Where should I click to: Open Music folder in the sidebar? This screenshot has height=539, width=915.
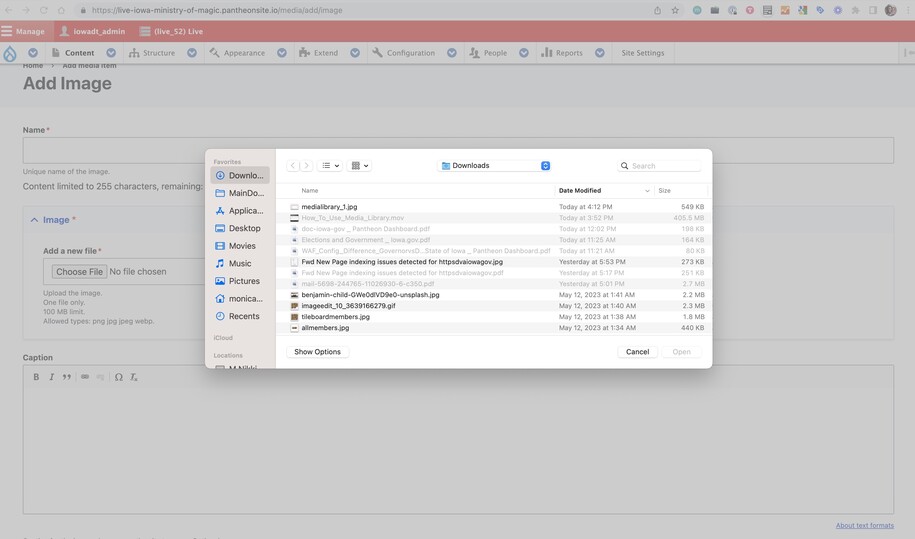[x=240, y=264]
